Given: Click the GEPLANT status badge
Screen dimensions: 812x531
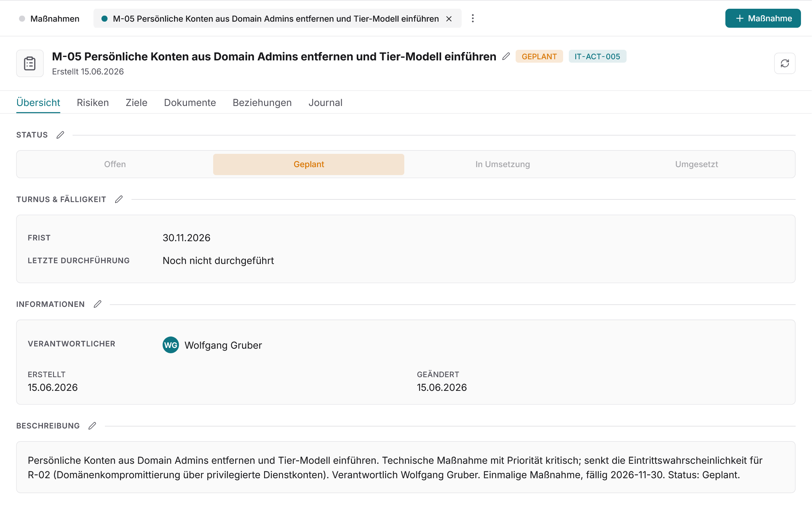Looking at the screenshot, I should pyautogui.click(x=539, y=56).
